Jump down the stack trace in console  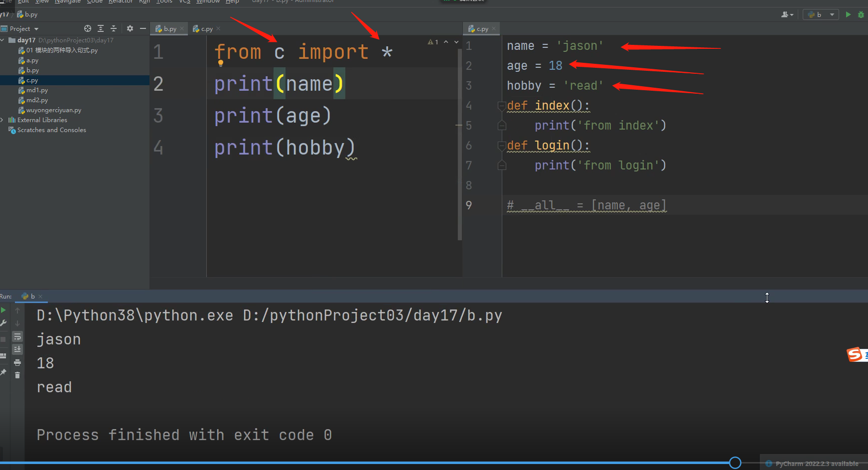pyautogui.click(x=17, y=323)
